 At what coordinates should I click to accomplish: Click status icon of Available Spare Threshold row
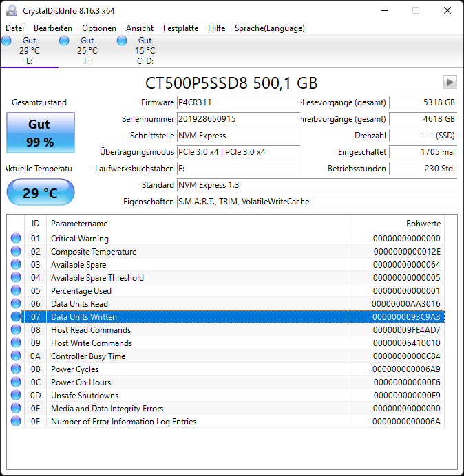[x=16, y=277]
